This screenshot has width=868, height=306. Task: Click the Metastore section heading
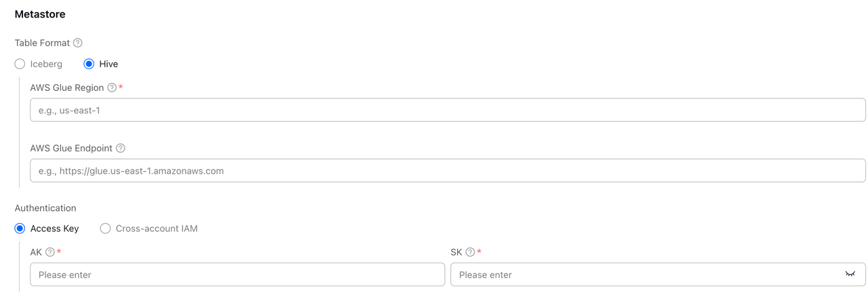point(40,14)
